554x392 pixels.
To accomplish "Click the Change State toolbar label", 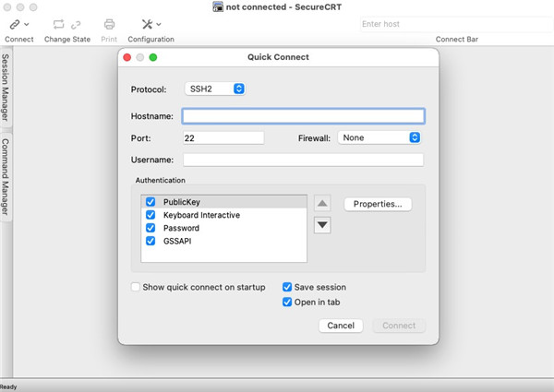I will 67,39.
